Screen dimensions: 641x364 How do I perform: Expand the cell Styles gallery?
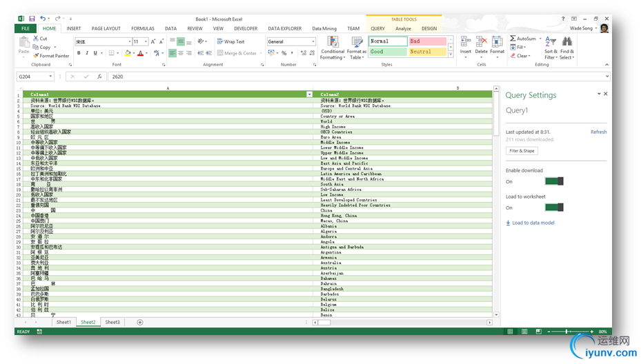pos(451,54)
